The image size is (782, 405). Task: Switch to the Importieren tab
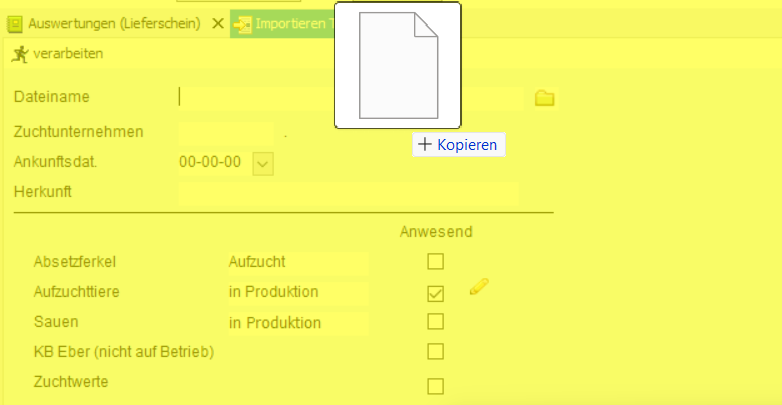coord(282,24)
